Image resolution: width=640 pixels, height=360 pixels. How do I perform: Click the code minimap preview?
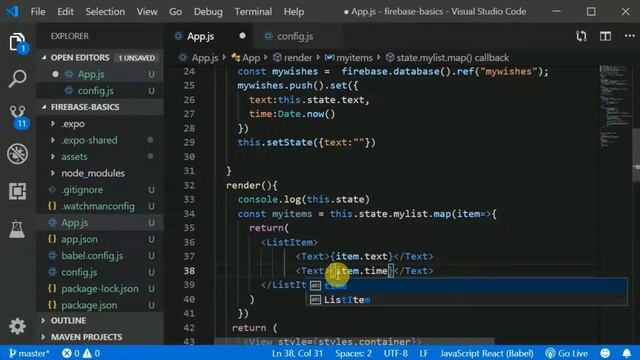(615, 106)
